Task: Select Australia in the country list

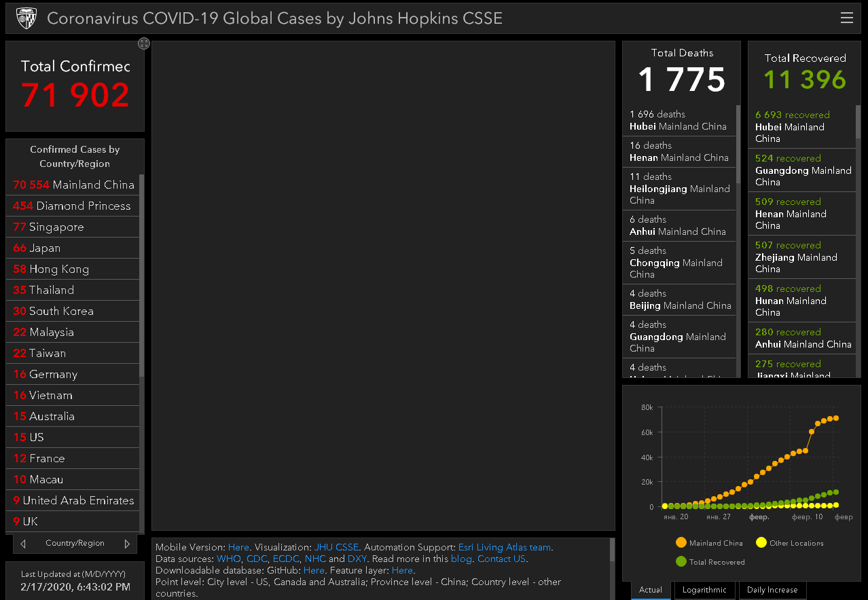Action: click(73, 416)
